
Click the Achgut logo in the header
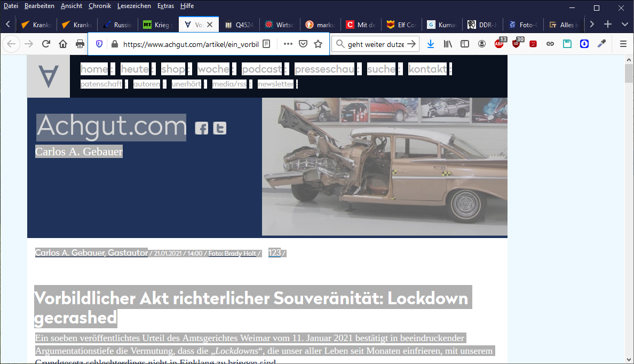tap(49, 76)
